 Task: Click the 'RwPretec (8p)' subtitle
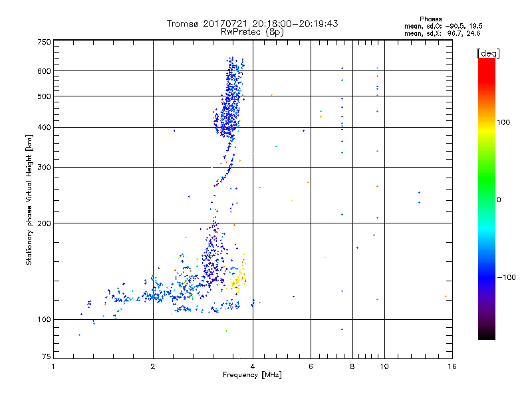coord(252,32)
